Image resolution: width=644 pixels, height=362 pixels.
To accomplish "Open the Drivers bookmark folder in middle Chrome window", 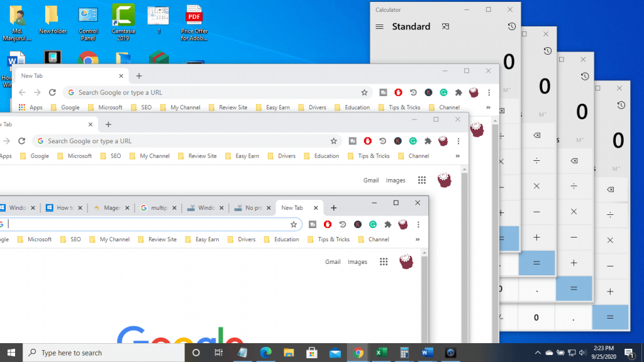I will coord(282,156).
